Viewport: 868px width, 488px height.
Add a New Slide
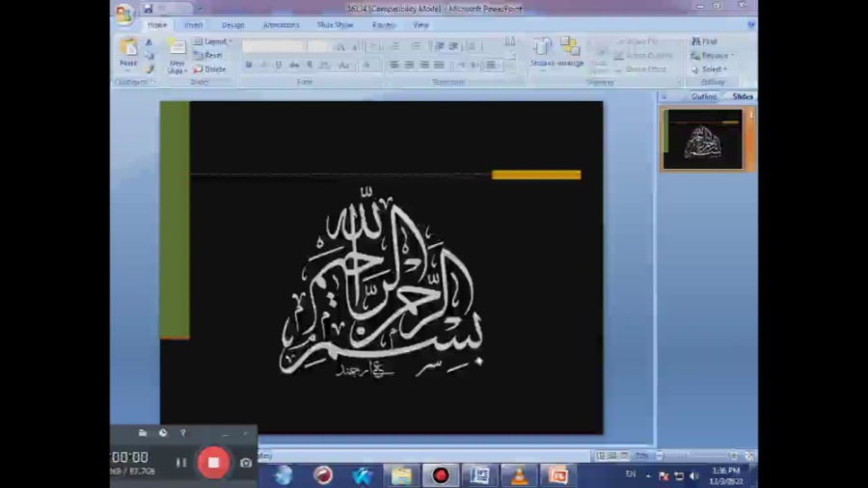(176, 57)
